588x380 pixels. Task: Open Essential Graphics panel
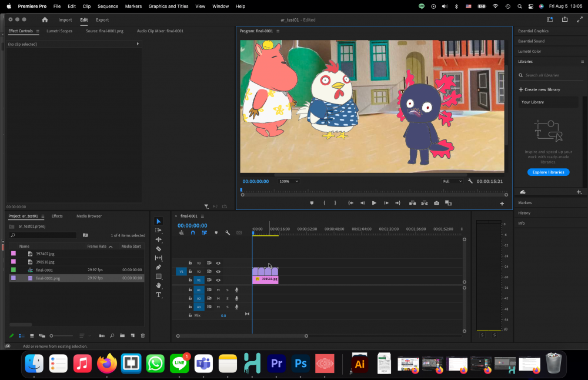(533, 31)
